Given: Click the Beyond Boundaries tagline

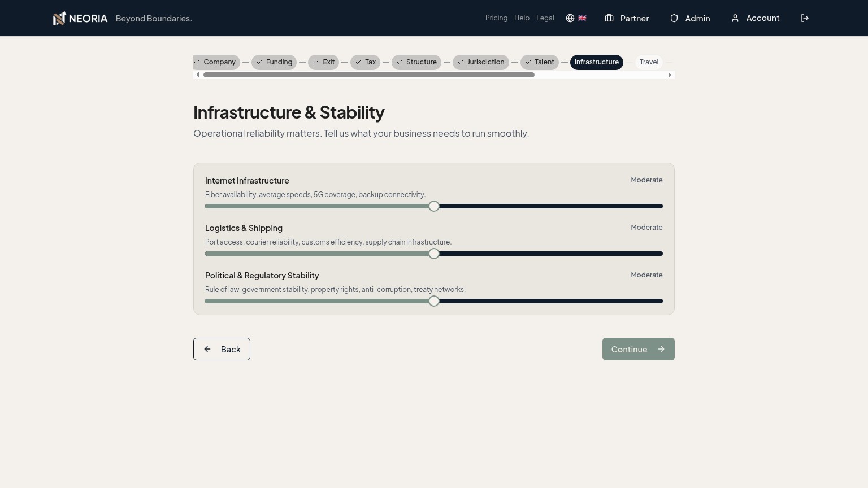Looking at the screenshot, I should click(154, 19).
